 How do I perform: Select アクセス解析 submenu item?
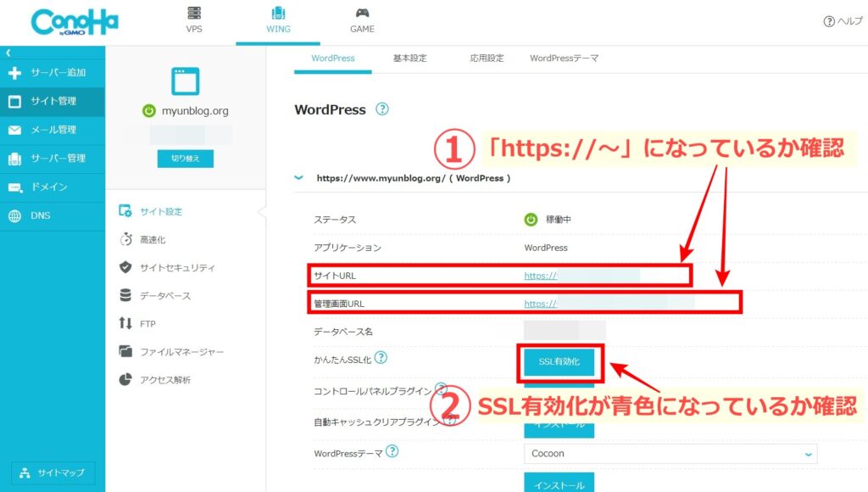click(x=165, y=380)
